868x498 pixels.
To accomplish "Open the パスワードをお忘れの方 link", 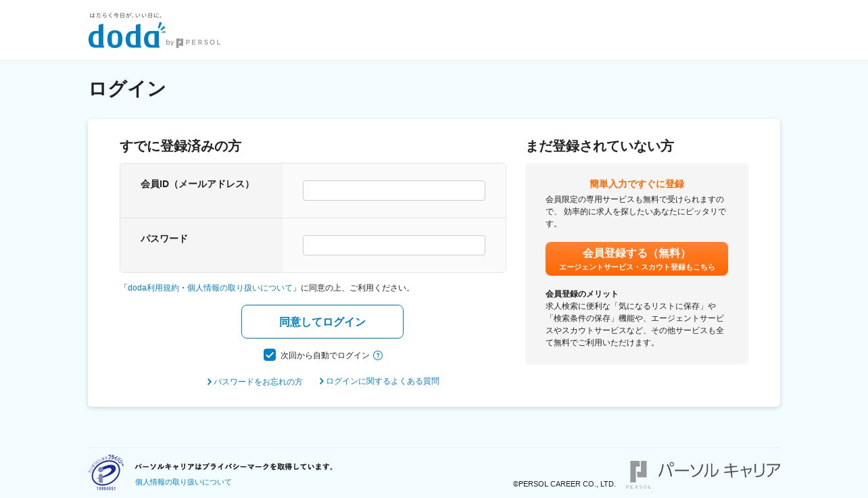I will (x=255, y=382).
